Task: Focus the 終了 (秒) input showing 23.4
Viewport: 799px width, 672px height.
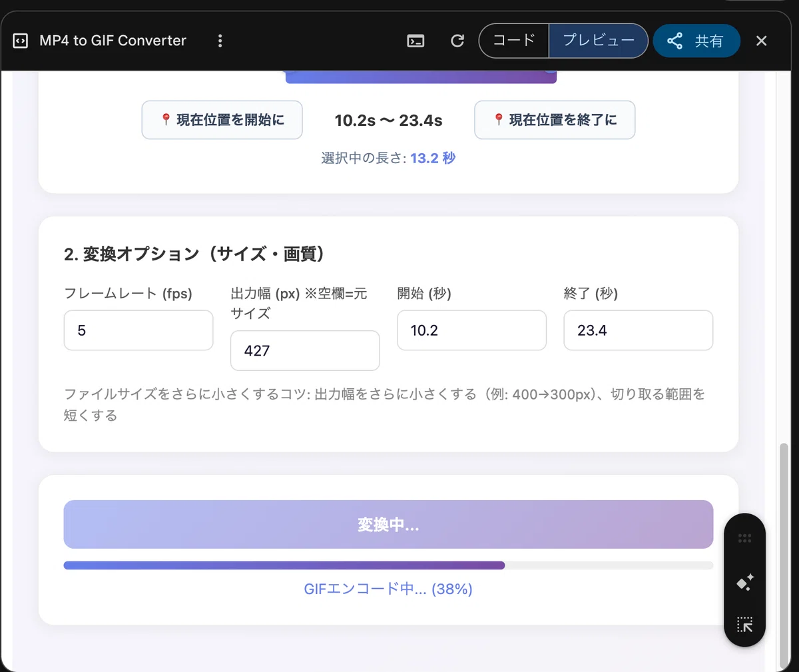Action: (639, 330)
